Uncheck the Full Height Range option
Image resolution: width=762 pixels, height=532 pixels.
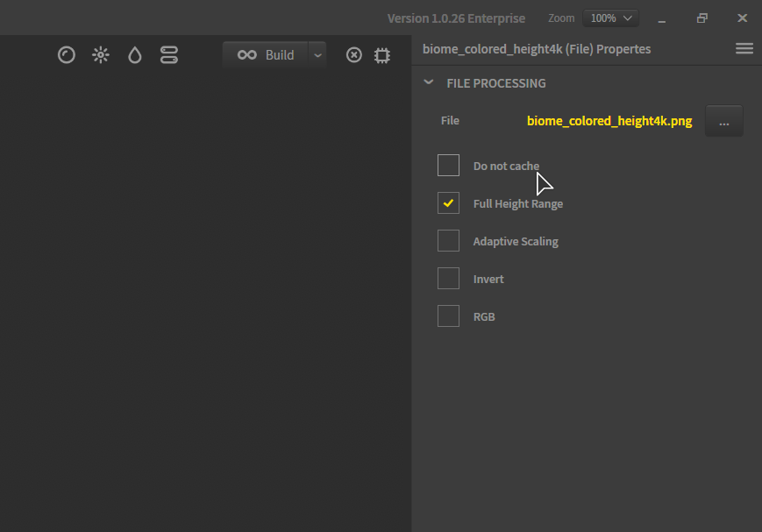(x=448, y=203)
